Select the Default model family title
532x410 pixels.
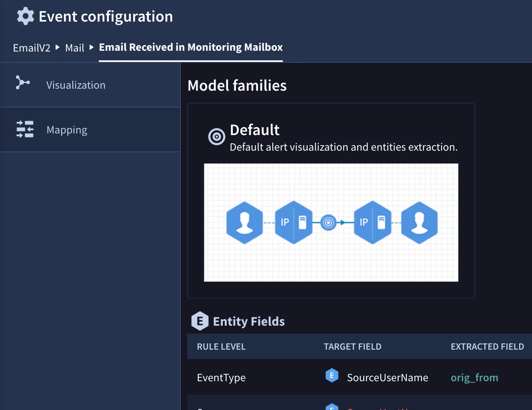(x=254, y=130)
